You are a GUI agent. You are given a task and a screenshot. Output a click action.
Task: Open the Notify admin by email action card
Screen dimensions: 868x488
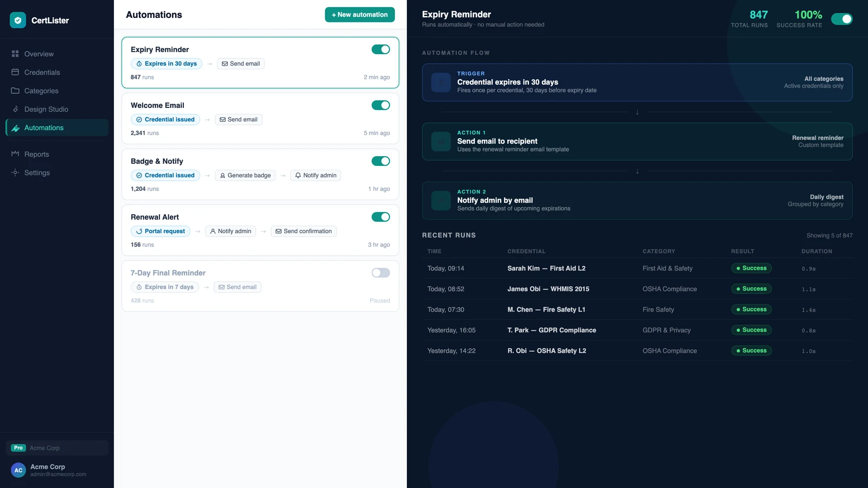tap(637, 201)
